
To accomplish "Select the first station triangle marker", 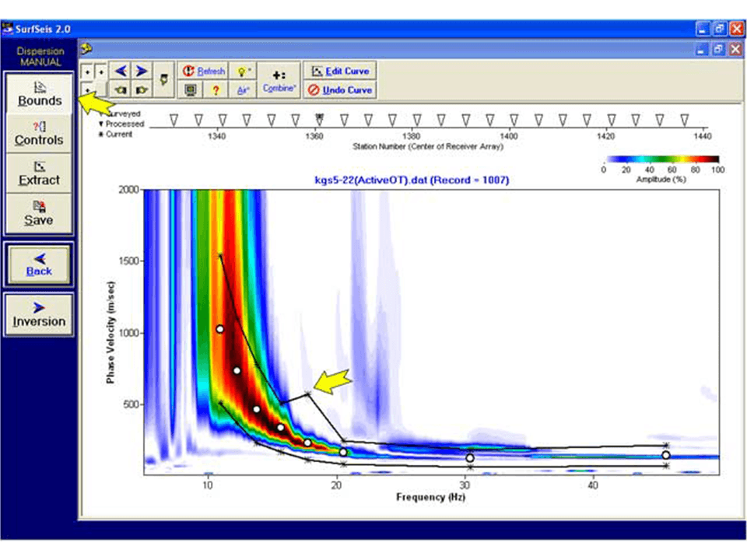I will [174, 120].
